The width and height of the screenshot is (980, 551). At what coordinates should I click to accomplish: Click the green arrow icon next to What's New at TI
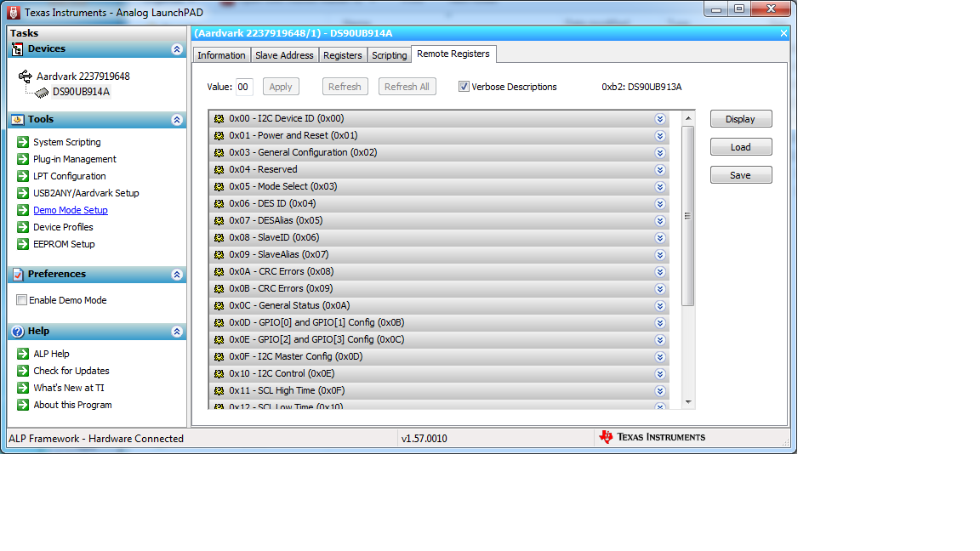click(23, 388)
